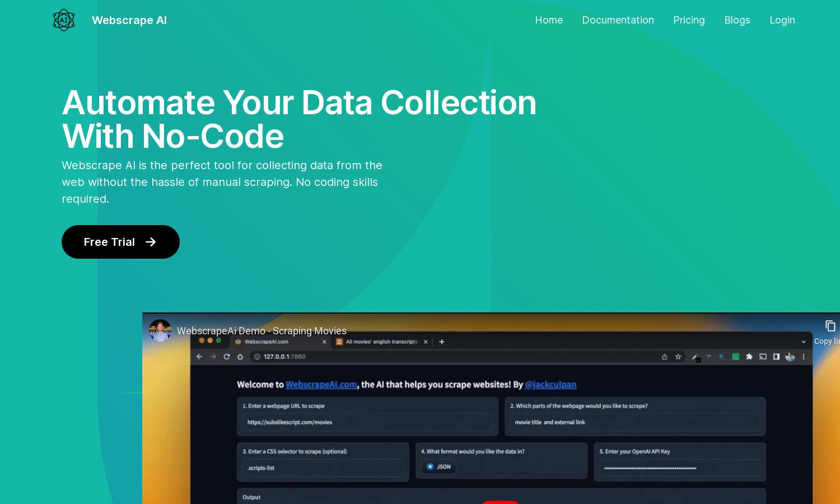The height and width of the screenshot is (504, 840).
Task: Click the blue X extension icon in the demo
Action: tap(721, 357)
